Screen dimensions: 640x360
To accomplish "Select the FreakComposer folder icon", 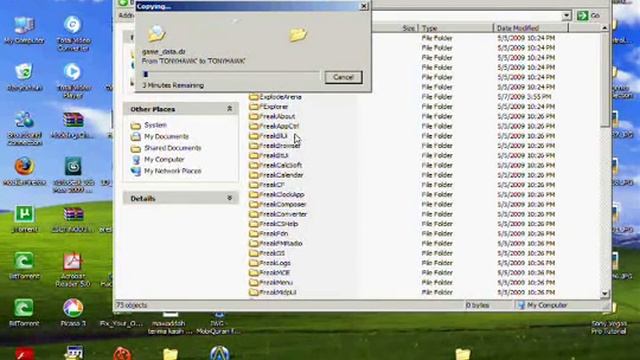I will click(x=254, y=204).
